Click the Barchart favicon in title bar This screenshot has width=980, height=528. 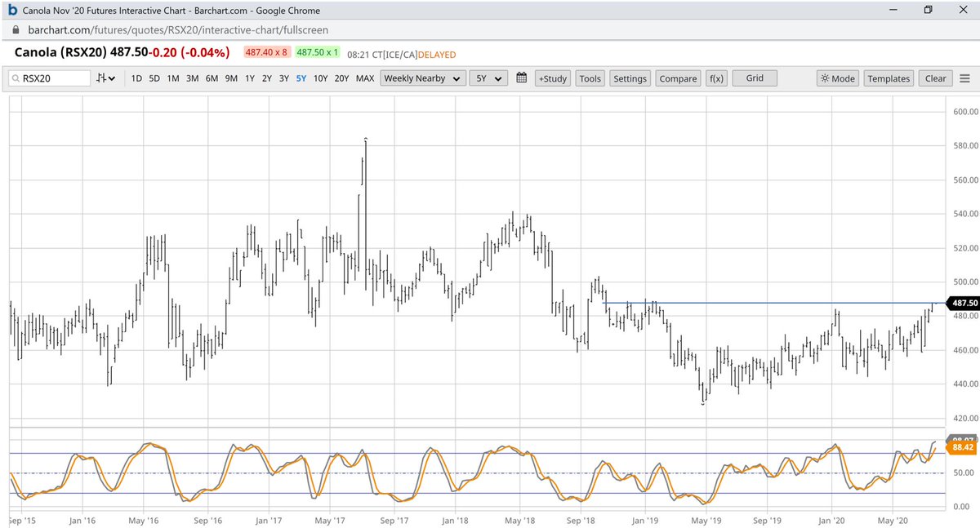(x=12, y=11)
